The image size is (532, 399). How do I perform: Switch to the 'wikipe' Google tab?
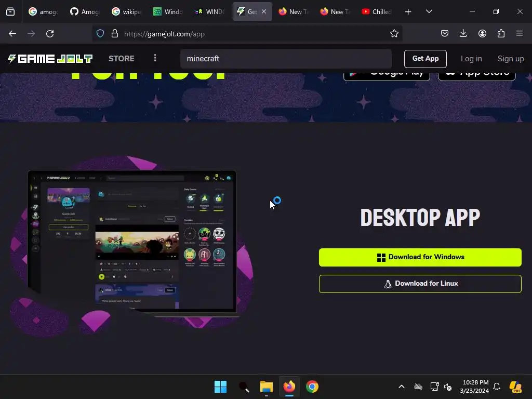127,11
